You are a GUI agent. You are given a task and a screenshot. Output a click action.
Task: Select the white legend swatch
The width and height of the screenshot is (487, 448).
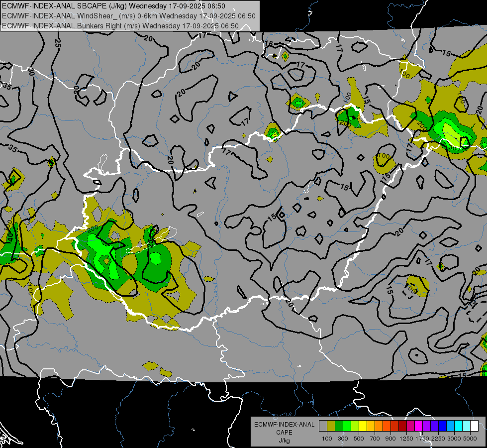[x=474, y=426]
